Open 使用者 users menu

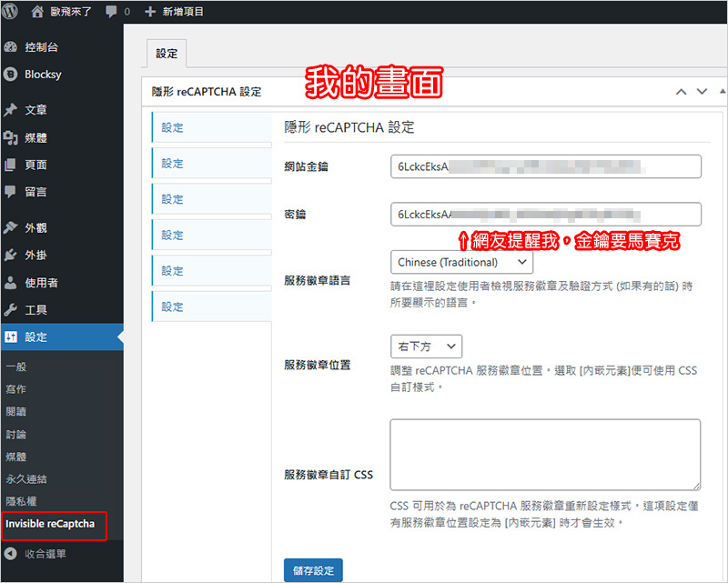point(40,283)
